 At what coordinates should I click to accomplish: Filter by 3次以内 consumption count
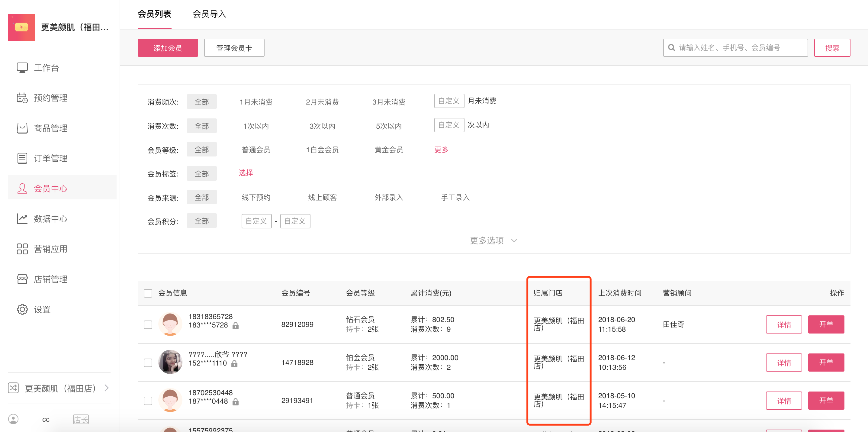(323, 126)
